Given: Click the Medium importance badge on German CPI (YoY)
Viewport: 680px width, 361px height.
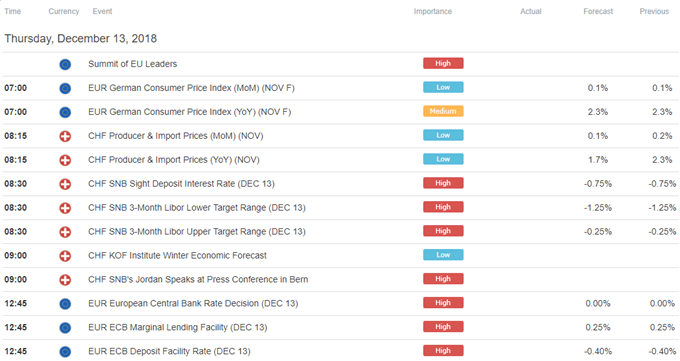Looking at the screenshot, I should (x=443, y=111).
